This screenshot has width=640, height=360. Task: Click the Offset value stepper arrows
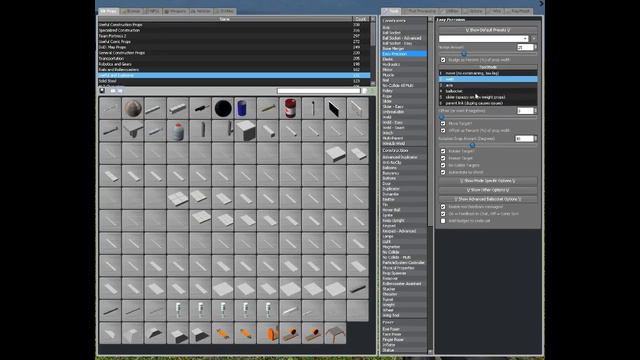pyautogui.click(x=536, y=111)
